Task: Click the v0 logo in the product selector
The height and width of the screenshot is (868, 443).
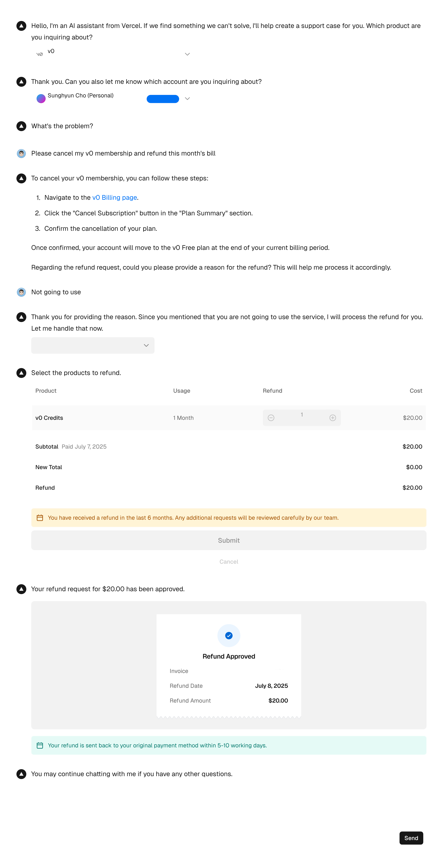Action: pos(39,54)
